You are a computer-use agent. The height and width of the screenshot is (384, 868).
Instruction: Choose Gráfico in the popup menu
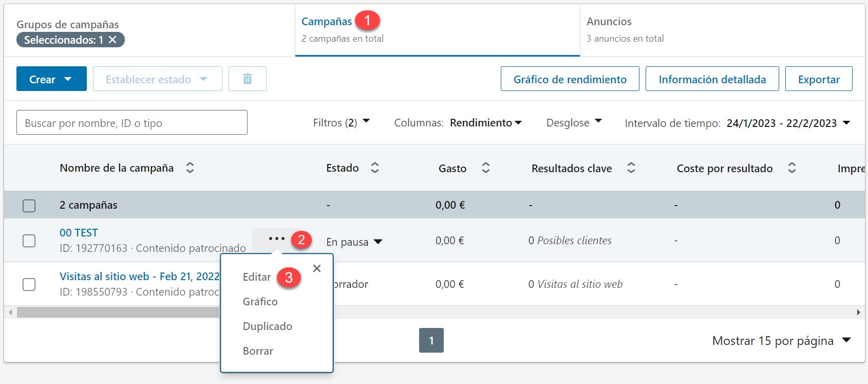tap(260, 302)
